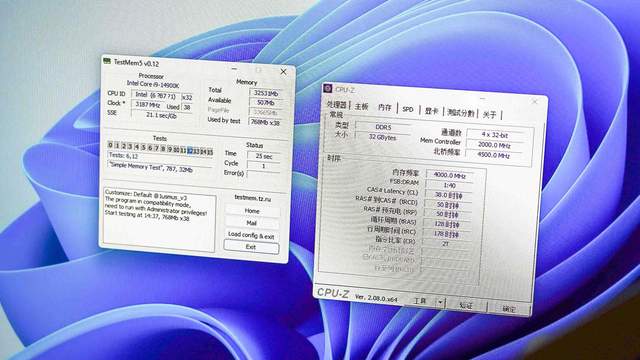The image size is (640, 360).
Task: Close the TestMem5 window
Action: tap(283, 71)
